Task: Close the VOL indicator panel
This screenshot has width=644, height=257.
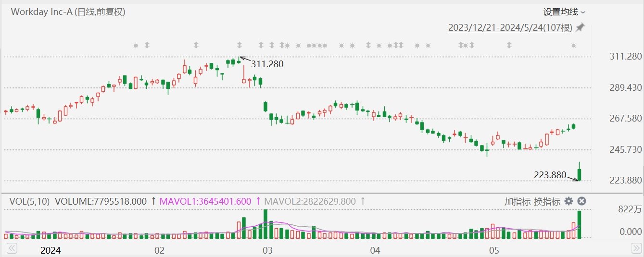Action: (x=581, y=201)
